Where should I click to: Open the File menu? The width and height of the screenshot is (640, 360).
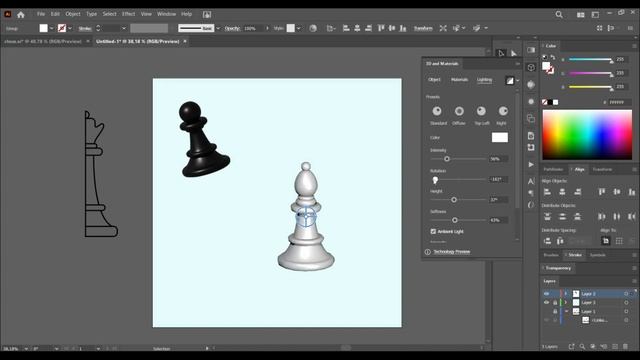41,14
